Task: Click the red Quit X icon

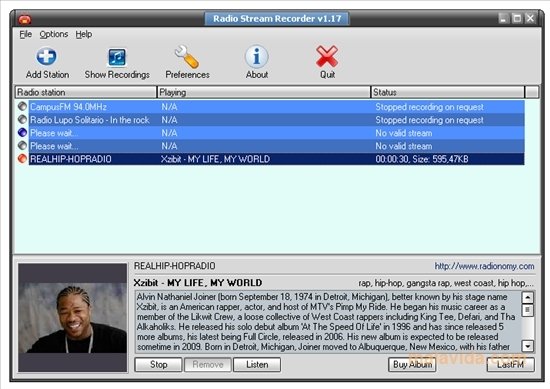Action: [x=327, y=56]
